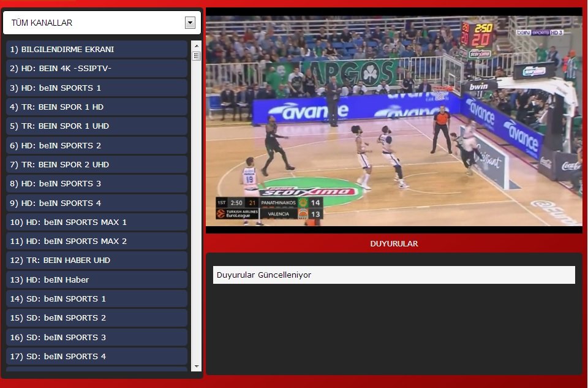Click the channel list scrollbar thumb
The image size is (588, 388).
(x=196, y=56)
